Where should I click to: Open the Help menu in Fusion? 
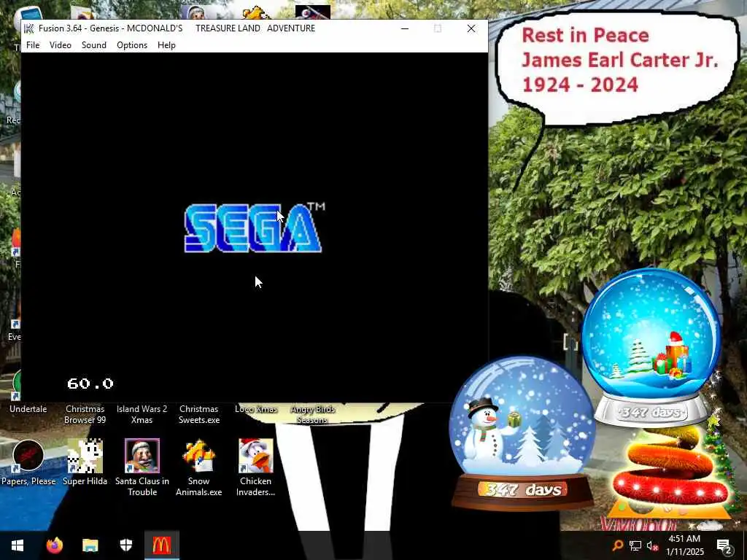(167, 44)
